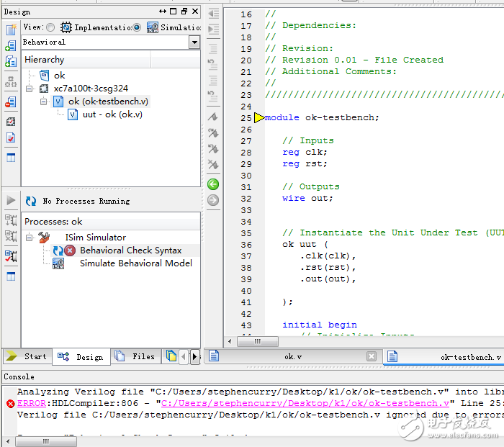Click the Run process play arrow icon

[x=11, y=201]
